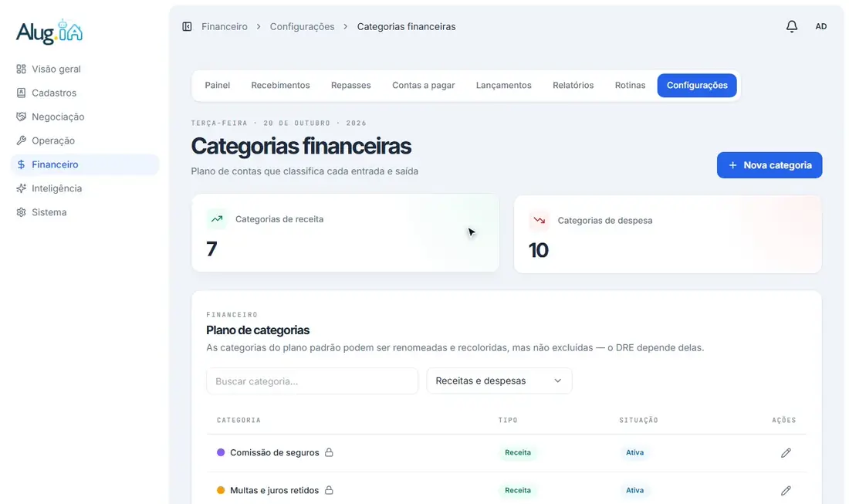Select the Configurações tab
The width and height of the screenshot is (849, 504).
[697, 85]
